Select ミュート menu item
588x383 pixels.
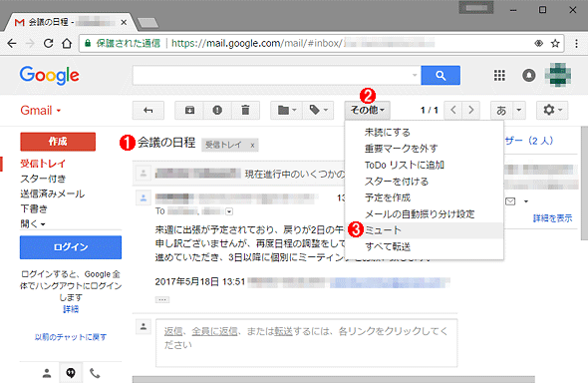425,230
